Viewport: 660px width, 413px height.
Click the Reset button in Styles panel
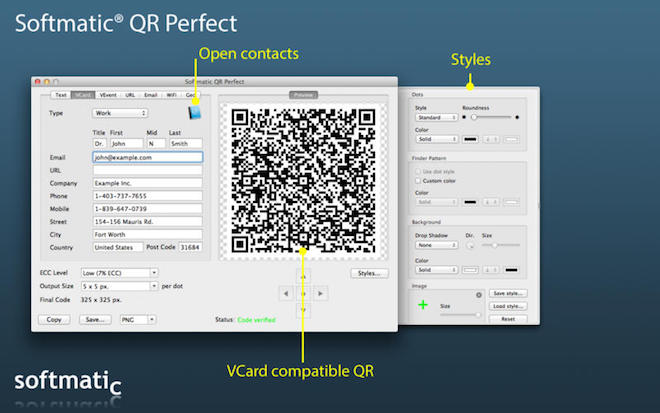tap(508, 319)
